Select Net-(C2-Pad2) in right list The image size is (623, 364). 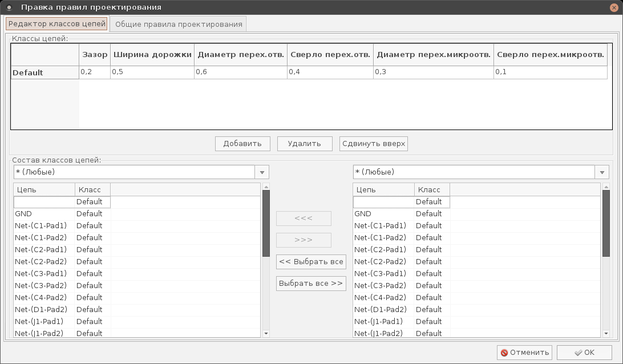click(x=477, y=261)
